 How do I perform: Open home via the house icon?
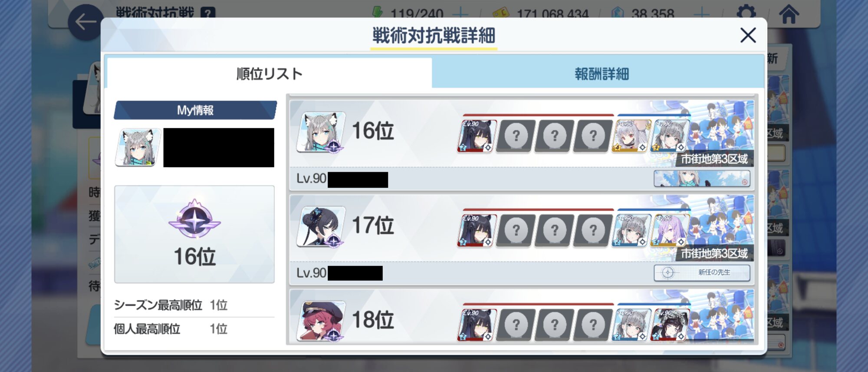coord(789,13)
